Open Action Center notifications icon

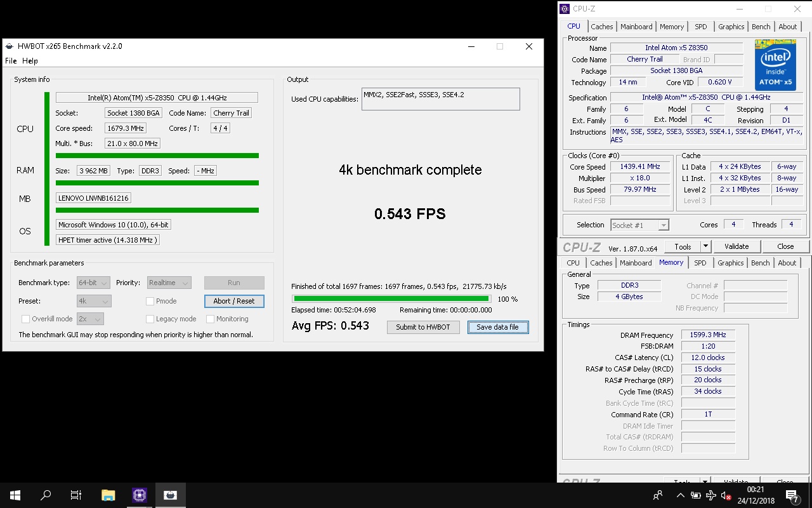[x=792, y=495]
